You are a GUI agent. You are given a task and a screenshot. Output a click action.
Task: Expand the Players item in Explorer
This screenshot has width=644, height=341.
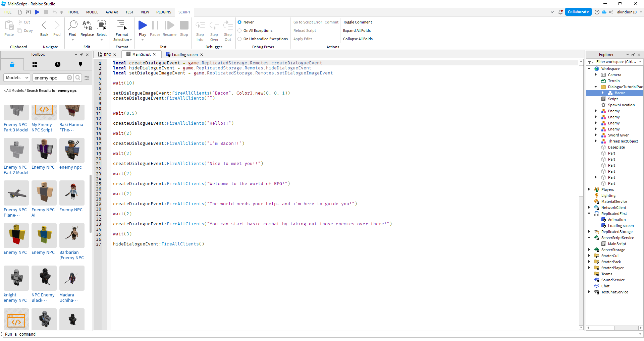click(x=590, y=189)
